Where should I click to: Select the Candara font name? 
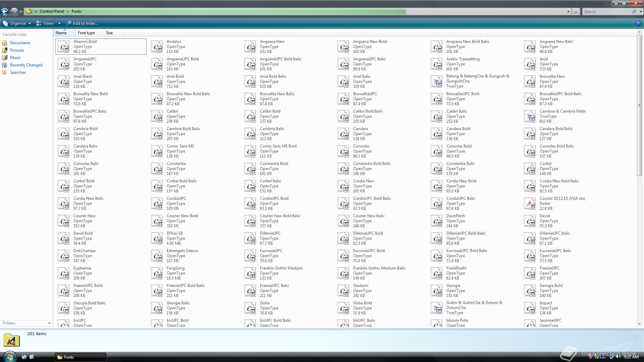[360, 129]
